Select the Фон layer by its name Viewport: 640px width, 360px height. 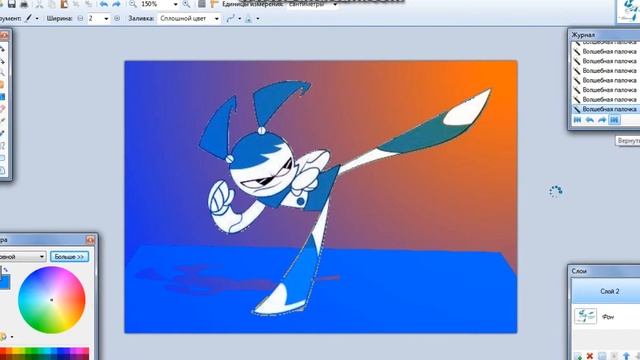(x=608, y=317)
